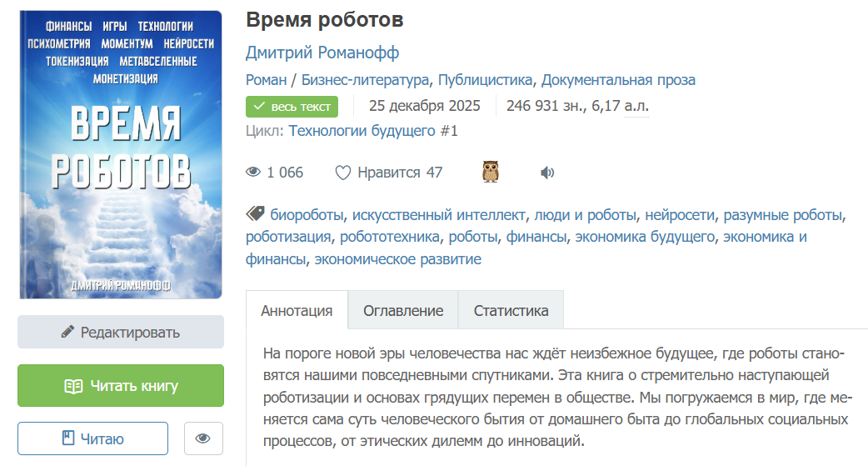Viewport: 868px width, 466px height.
Task: Open the Бизнес-литература genre link
Action: (365, 80)
